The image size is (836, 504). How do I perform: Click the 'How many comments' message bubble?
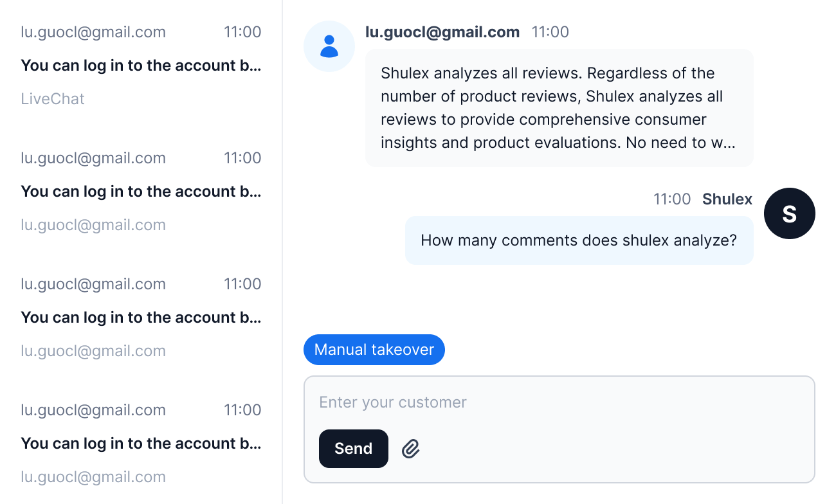pyautogui.click(x=579, y=240)
